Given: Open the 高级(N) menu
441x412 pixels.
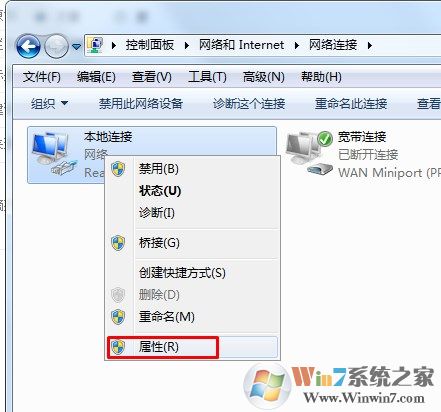Looking at the screenshot, I should [x=264, y=77].
